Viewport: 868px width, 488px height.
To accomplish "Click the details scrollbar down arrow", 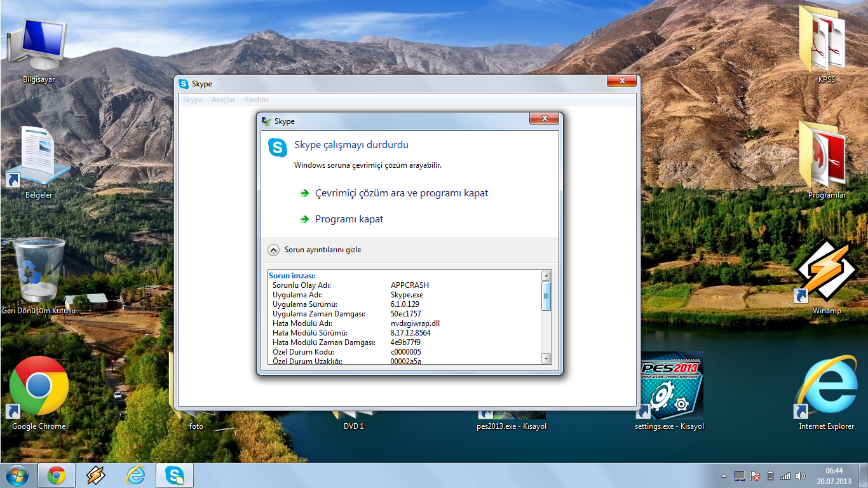I will click(546, 359).
